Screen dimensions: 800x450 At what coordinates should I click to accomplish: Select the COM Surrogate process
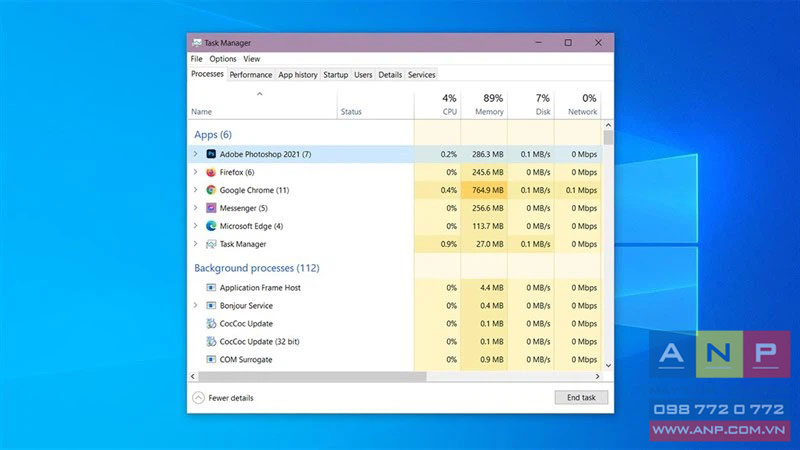pyautogui.click(x=394, y=359)
